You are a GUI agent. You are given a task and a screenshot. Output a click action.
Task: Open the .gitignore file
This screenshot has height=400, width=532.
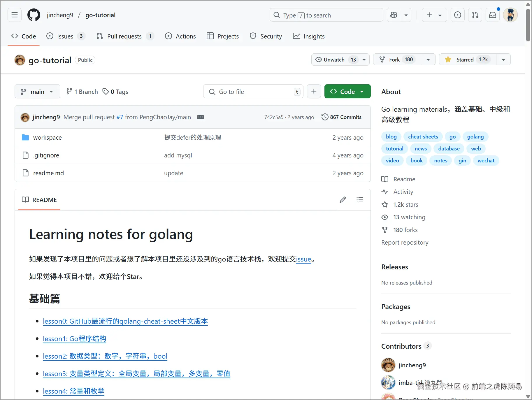[46, 155]
